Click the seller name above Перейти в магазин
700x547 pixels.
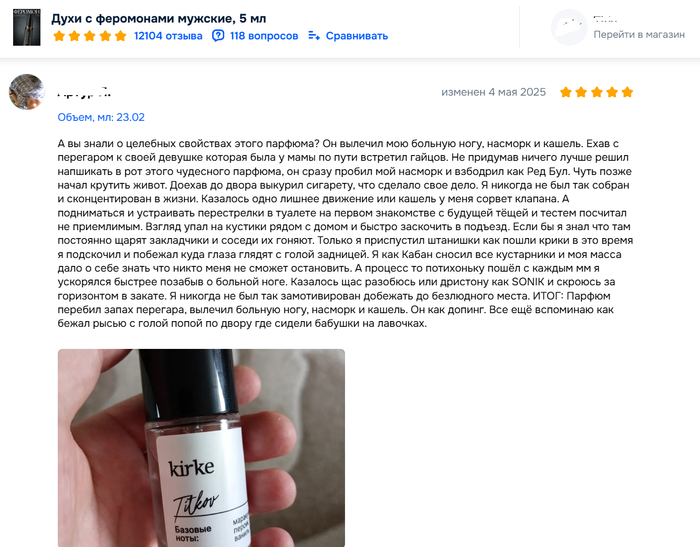point(605,19)
